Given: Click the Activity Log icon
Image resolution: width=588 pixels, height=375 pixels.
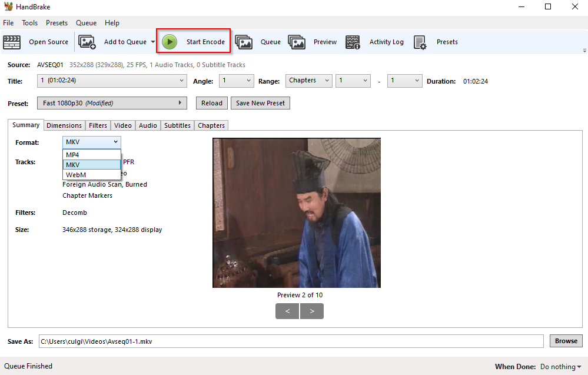Looking at the screenshot, I should (x=353, y=42).
